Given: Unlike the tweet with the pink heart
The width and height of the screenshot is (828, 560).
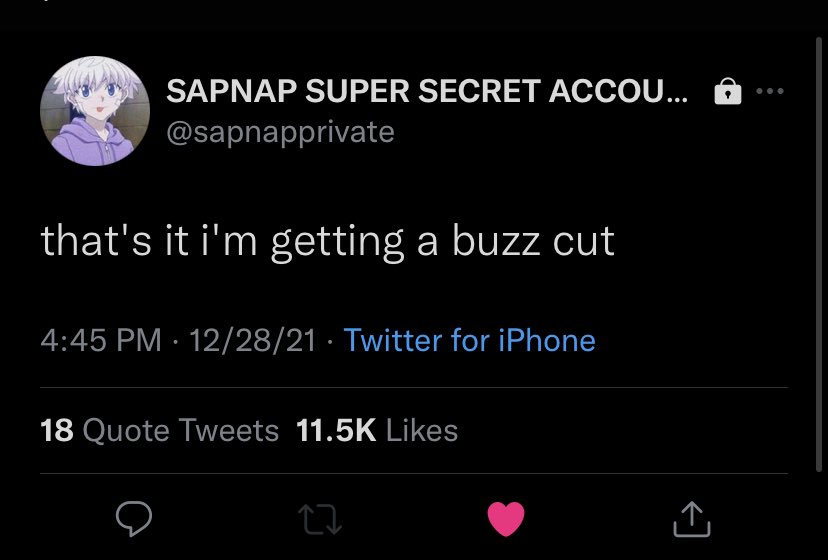Looking at the screenshot, I should point(506,519).
